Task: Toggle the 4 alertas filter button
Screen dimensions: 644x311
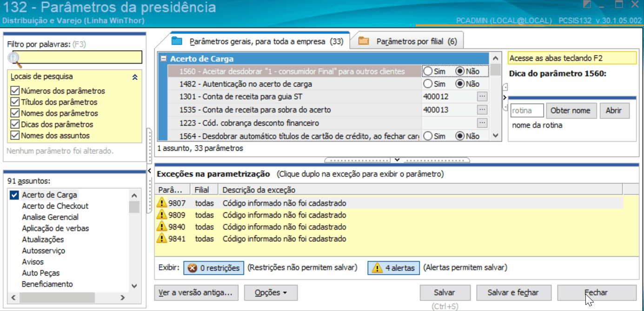Action: 394,268
